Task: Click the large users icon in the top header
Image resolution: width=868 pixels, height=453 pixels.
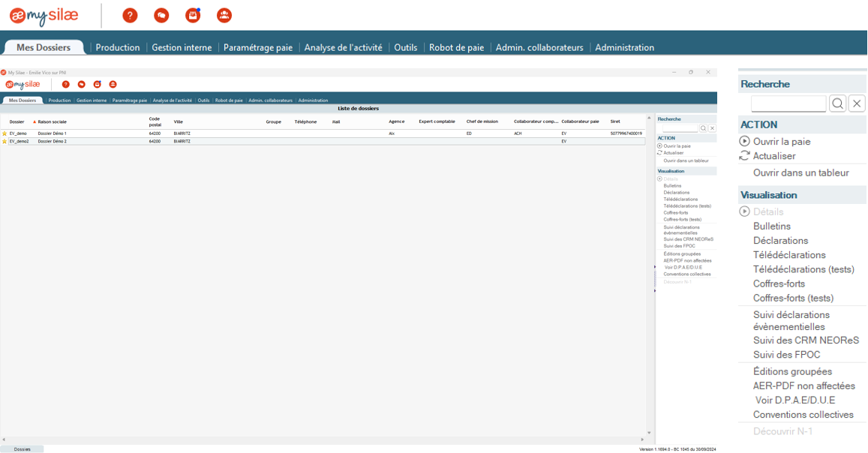Action: (224, 15)
